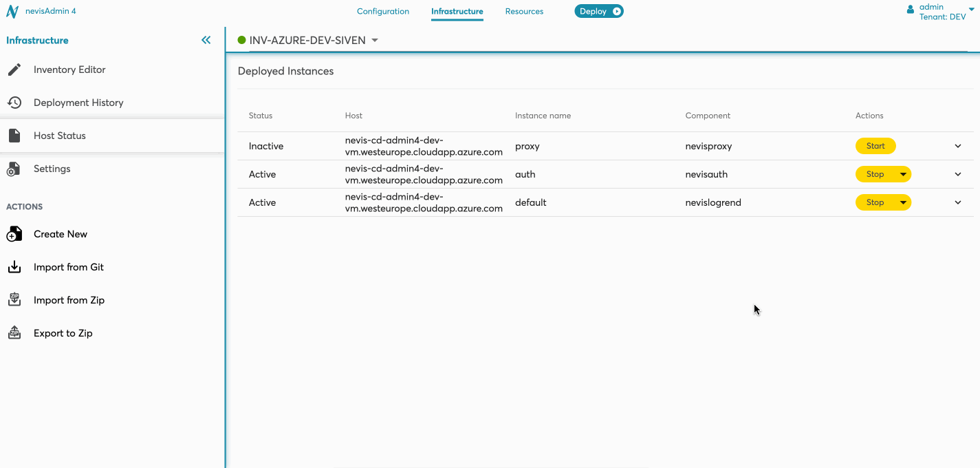This screenshot has height=468, width=980.
Task: Click the Host Status document icon
Action: [x=14, y=136]
